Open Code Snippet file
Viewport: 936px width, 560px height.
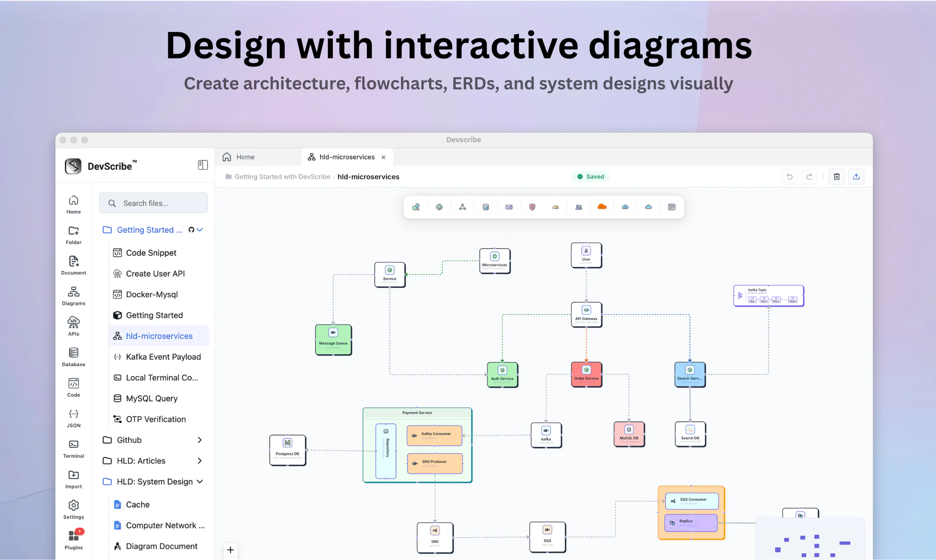coord(159,253)
